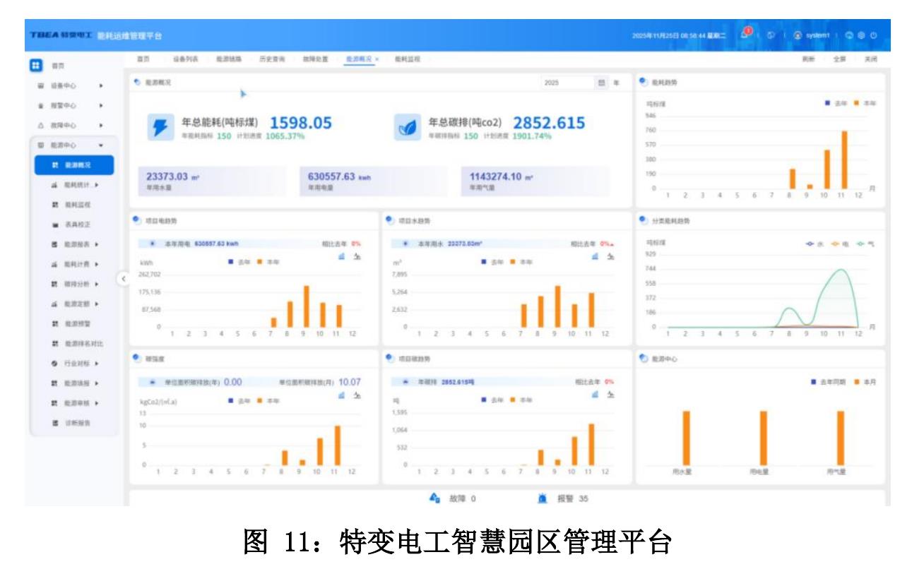924x569 pixels.
Task: Toggle 本年 legend in 能耗趋势 chart
Action: pos(865,103)
